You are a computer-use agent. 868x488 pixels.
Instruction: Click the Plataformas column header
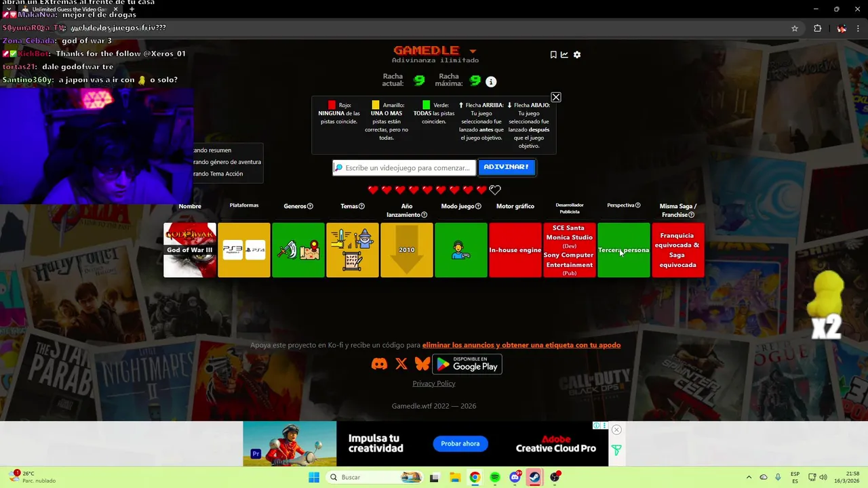tap(244, 205)
